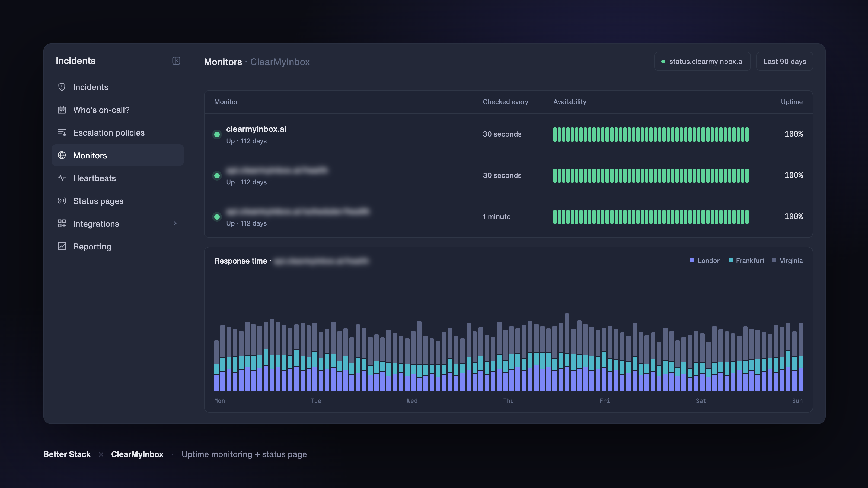Click the Heartbeats pulse icon

click(62, 178)
